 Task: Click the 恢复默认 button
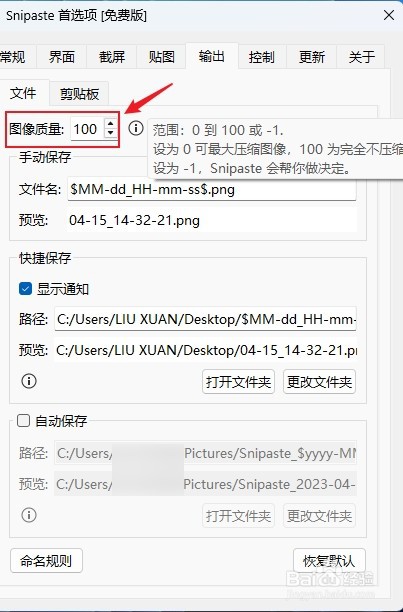(x=329, y=561)
